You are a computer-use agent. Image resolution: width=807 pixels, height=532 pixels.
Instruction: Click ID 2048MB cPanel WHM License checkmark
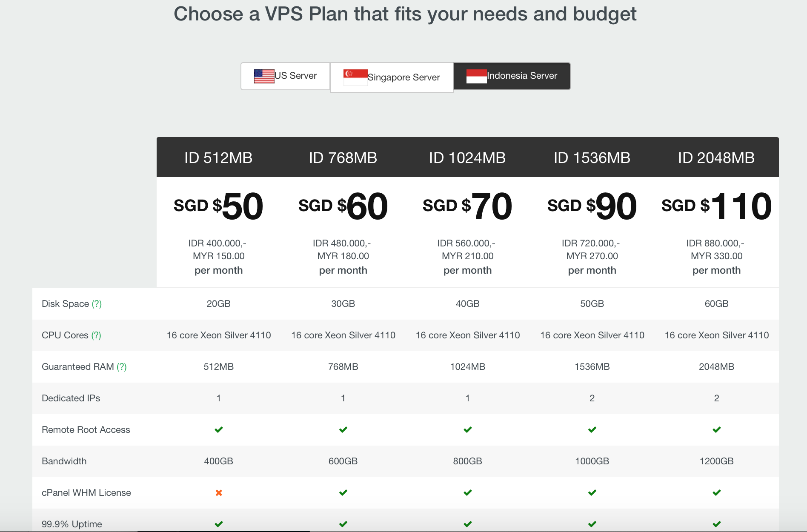(x=717, y=493)
